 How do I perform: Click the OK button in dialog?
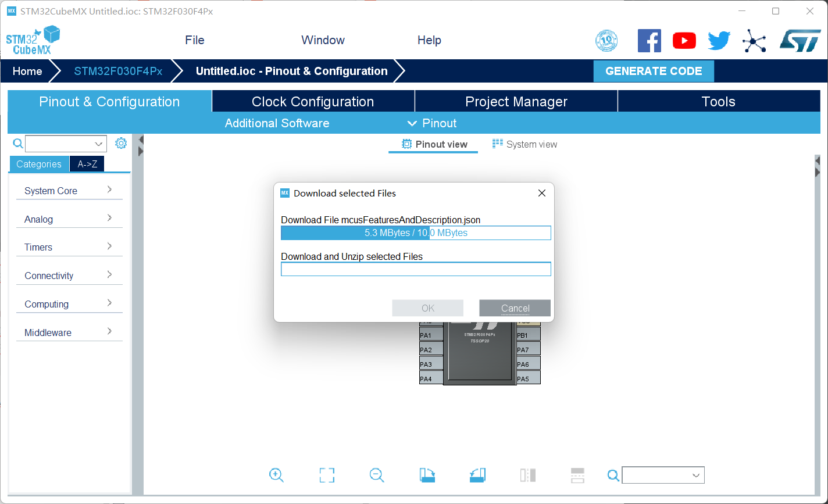point(428,308)
